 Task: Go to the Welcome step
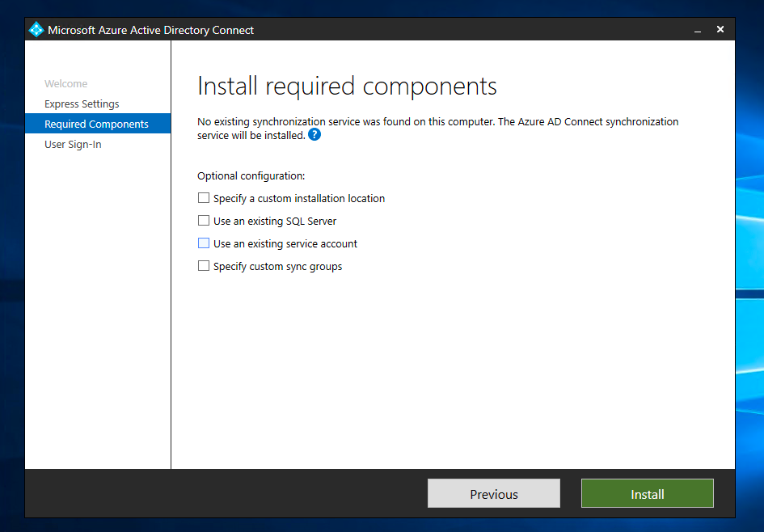(65, 83)
